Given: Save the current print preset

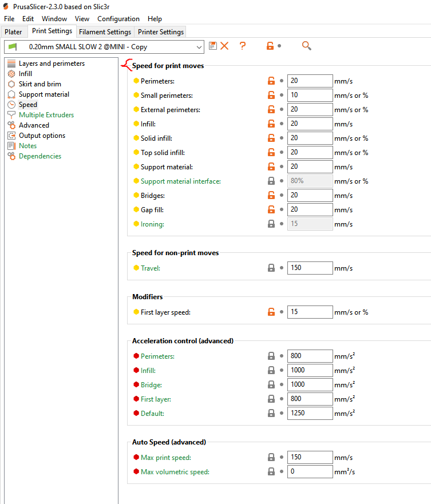Looking at the screenshot, I should (x=212, y=46).
